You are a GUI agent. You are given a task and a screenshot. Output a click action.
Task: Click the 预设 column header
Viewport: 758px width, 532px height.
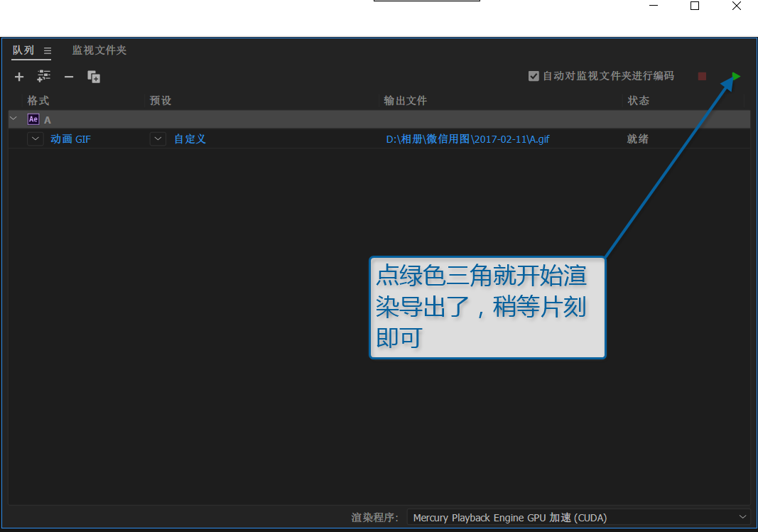pyautogui.click(x=161, y=101)
